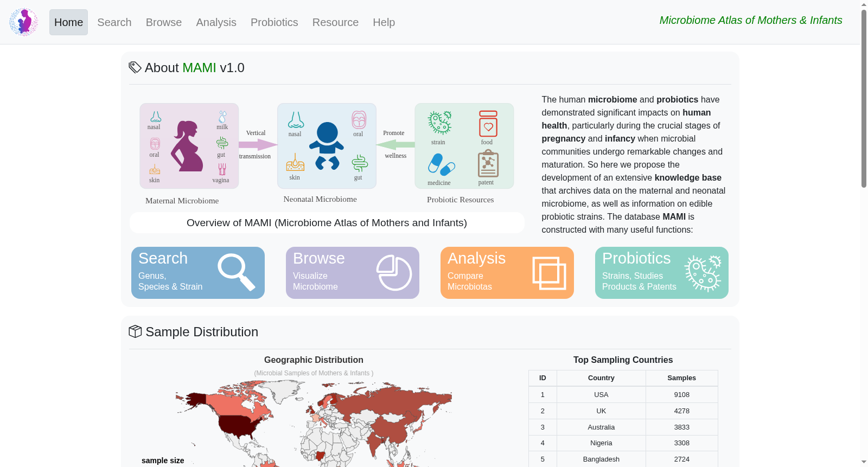The image size is (868, 467).
Task: Click the 3833 samples value
Action: (682, 427)
